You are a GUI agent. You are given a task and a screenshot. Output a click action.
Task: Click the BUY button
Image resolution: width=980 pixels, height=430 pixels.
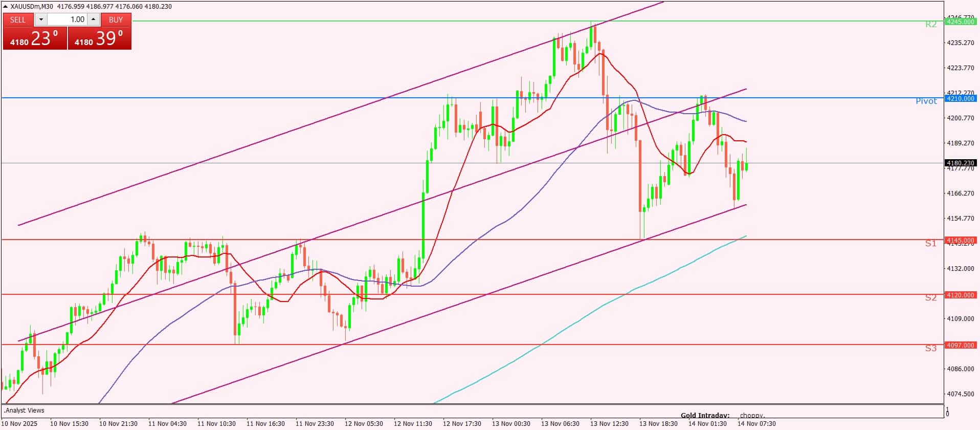(116, 19)
